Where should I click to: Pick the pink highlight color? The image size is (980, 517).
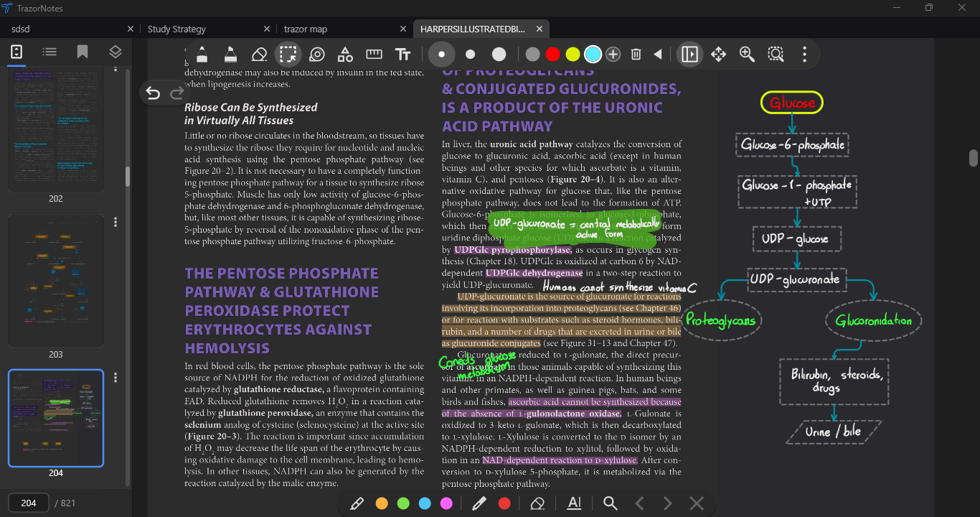tap(446, 503)
